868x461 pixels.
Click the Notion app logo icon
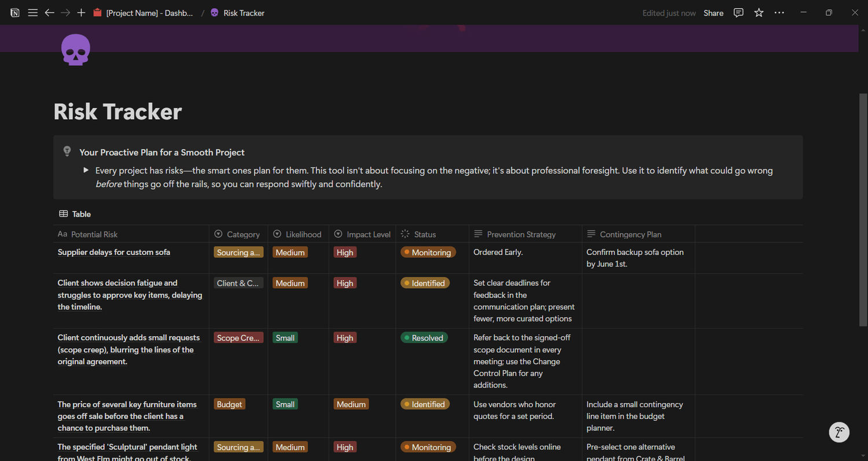click(15, 13)
